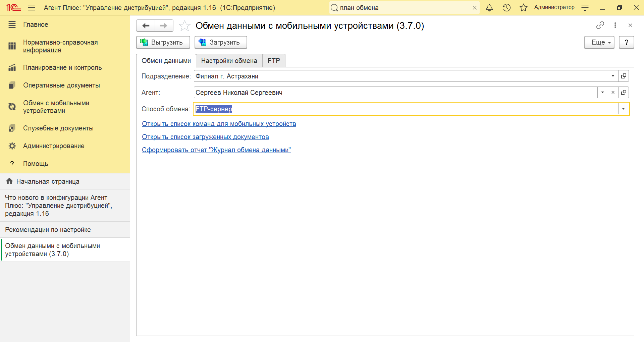Open the main hamburger menu in title bar
The height and width of the screenshot is (342, 644).
point(32,8)
